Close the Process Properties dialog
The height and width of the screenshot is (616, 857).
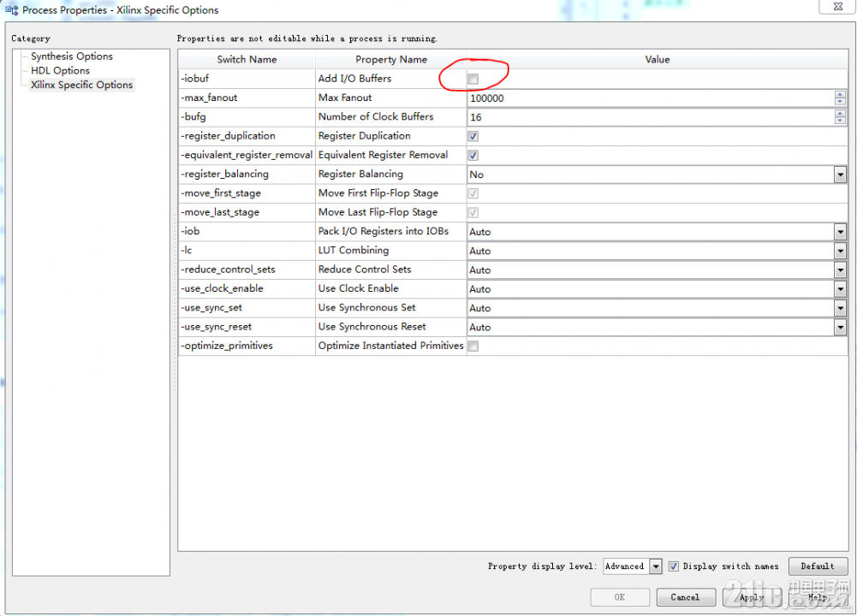point(838,7)
